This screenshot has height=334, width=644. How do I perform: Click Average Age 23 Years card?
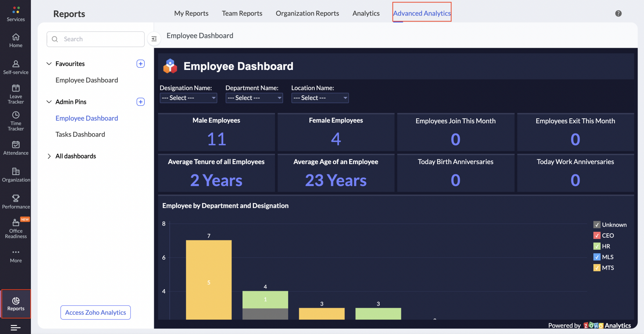click(x=336, y=173)
